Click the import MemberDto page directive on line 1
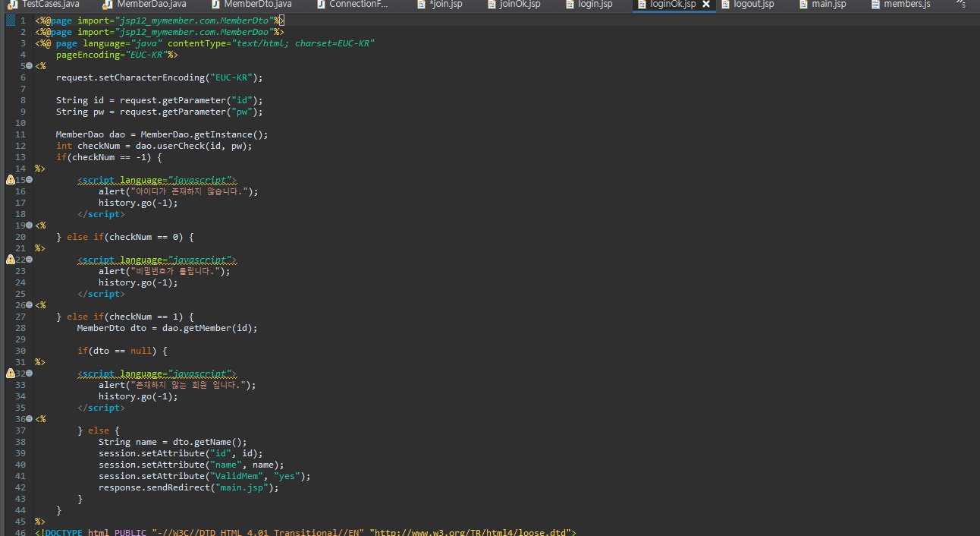Screen dimensions: 980x536 click(x=159, y=20)
